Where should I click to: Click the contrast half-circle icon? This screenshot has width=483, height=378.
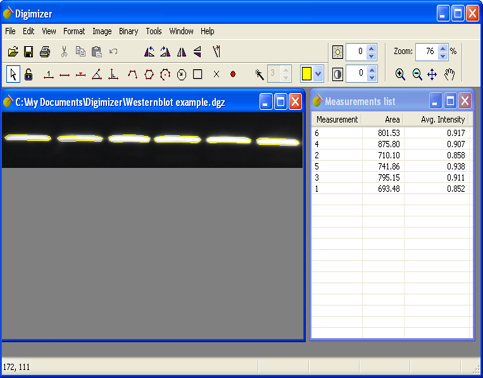[x=338, y=74]
